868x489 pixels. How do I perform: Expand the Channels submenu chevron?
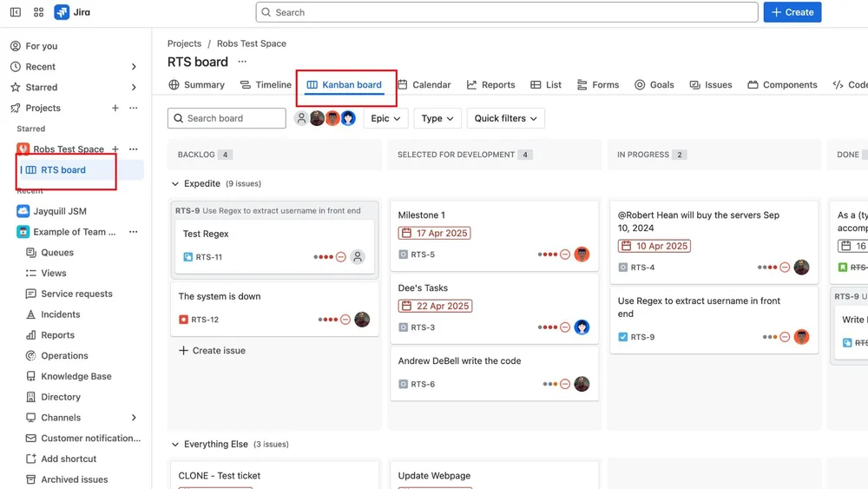tap(134, 418)
